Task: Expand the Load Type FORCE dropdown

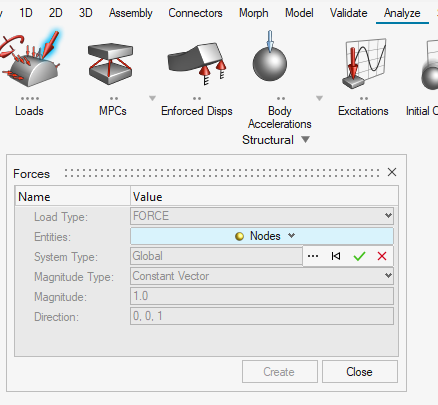Action: click(x=262, y=216)
